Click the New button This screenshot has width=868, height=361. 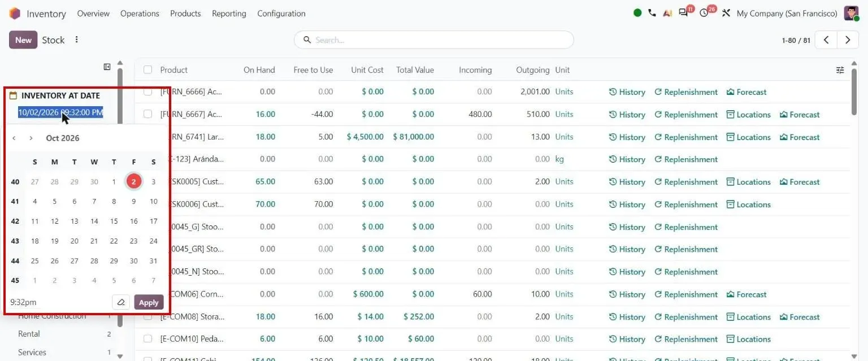23,40
